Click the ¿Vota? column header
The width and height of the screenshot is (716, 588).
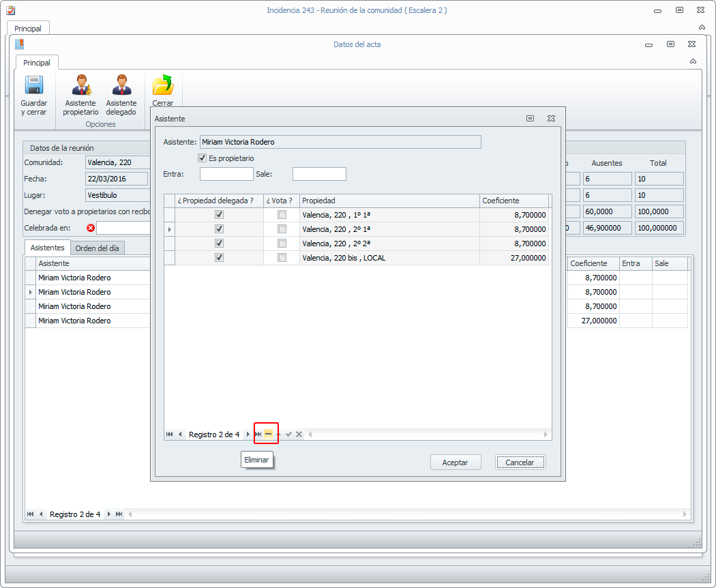(x=281, y=201)
